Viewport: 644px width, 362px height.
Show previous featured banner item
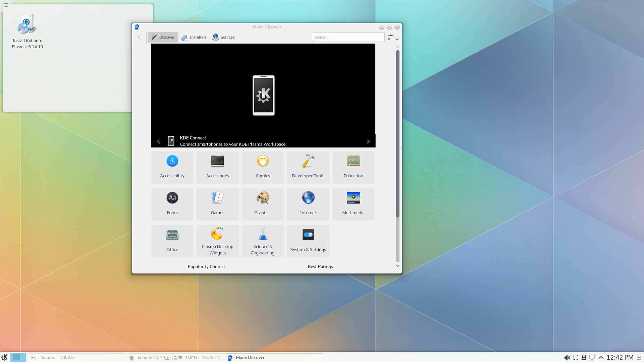point(158,141)
